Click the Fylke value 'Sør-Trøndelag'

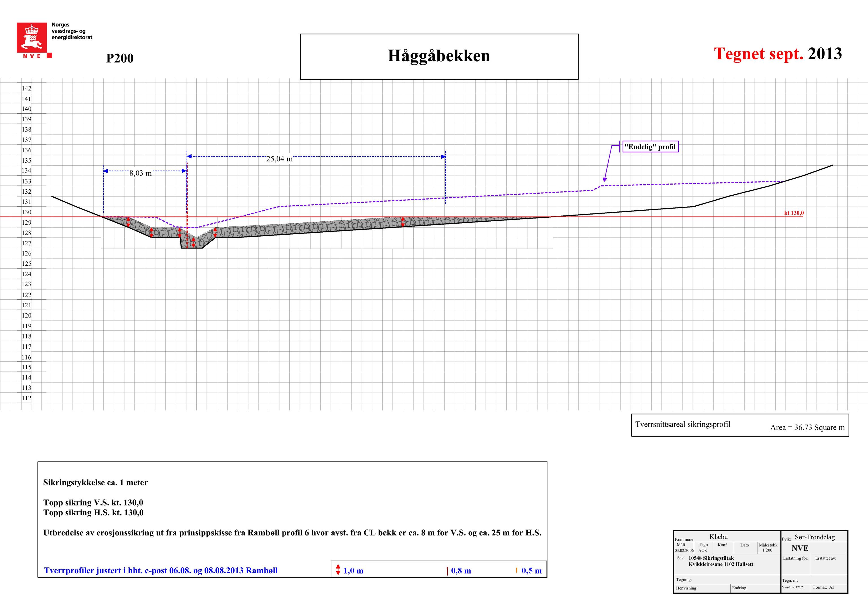815,537
